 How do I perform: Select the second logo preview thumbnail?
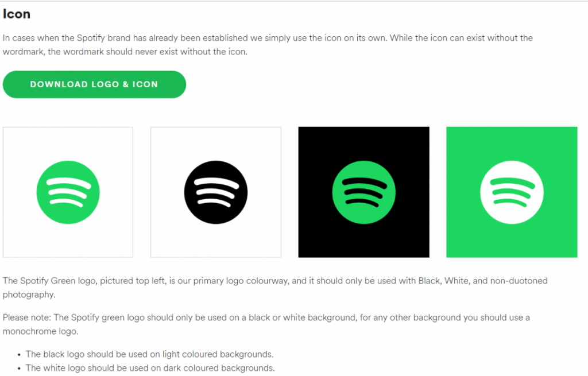pos(215,192)
